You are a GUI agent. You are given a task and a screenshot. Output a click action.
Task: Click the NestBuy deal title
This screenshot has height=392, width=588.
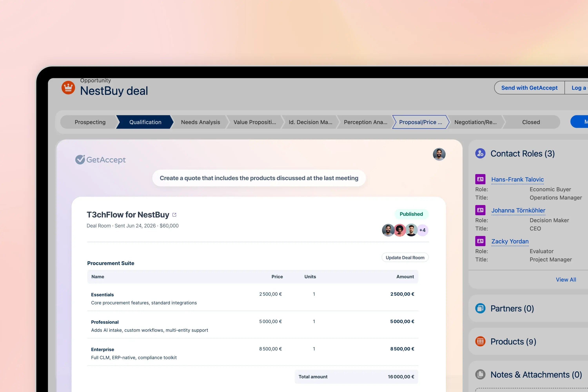114,91
